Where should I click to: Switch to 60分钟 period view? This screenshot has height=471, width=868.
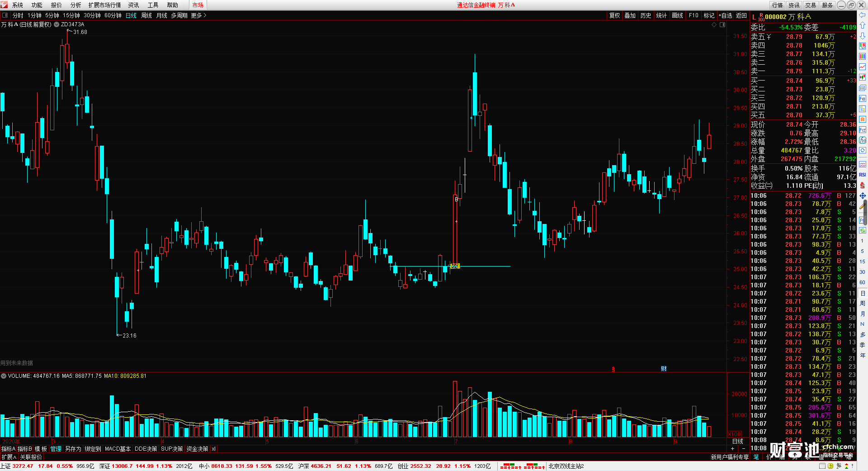[113, 15]
